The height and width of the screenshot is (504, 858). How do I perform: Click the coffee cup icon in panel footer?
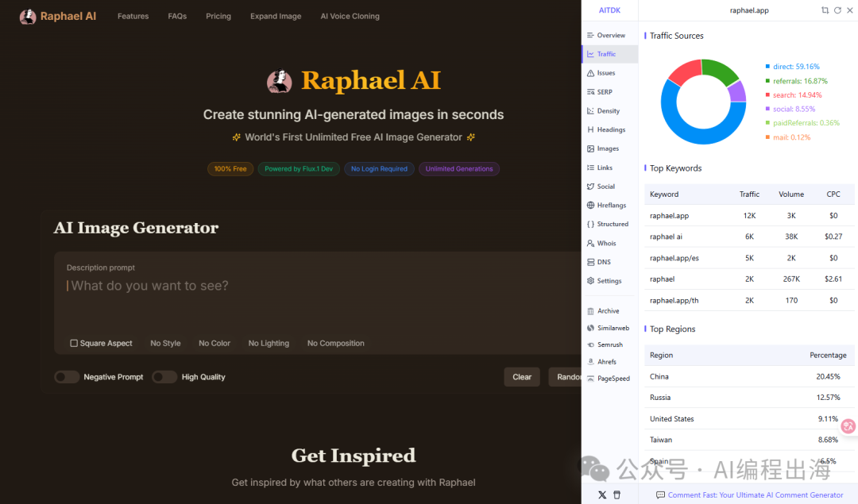tap(617, 494)
